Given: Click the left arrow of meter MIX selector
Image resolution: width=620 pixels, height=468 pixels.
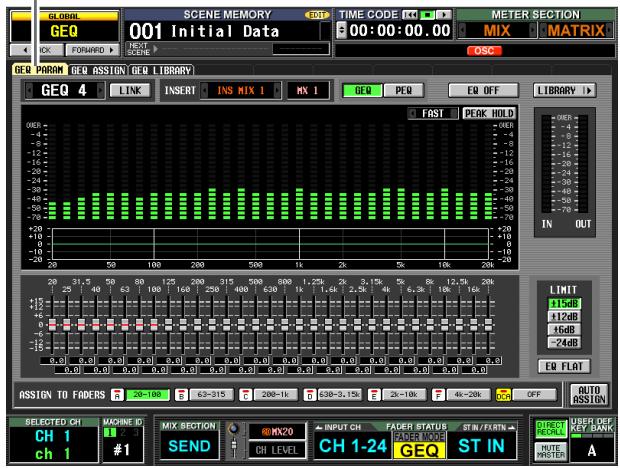Looking at the screenshot, I should click(x=462, y=30).
